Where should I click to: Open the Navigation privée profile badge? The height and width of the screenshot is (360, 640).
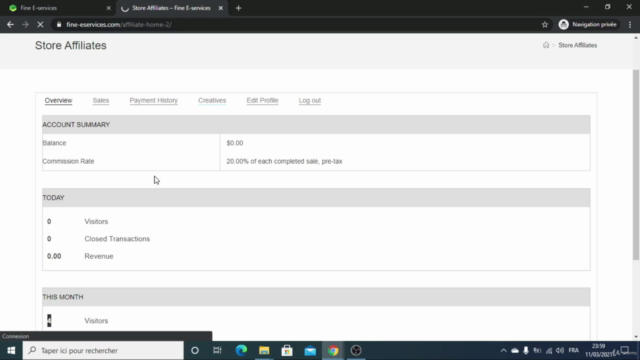tap(588, 24)
